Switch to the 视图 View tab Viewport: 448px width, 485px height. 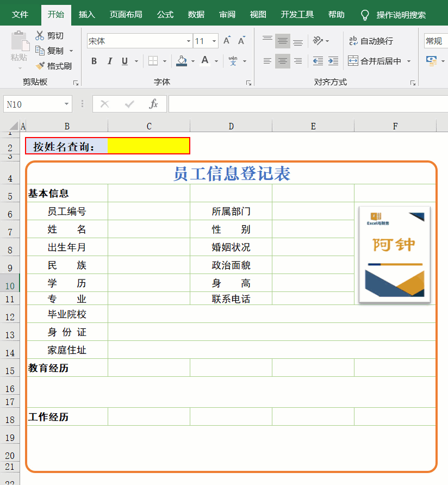[258, 15]
